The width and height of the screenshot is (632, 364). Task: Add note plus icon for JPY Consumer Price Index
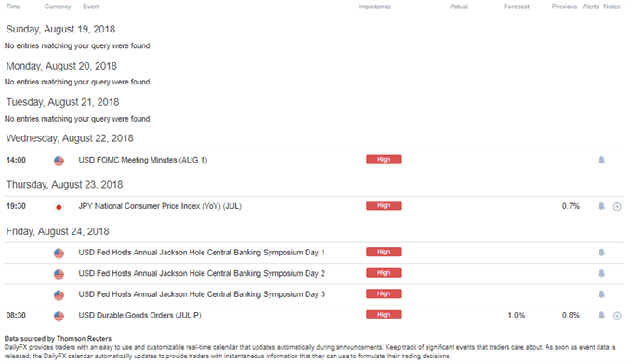[x=617, y=207]
